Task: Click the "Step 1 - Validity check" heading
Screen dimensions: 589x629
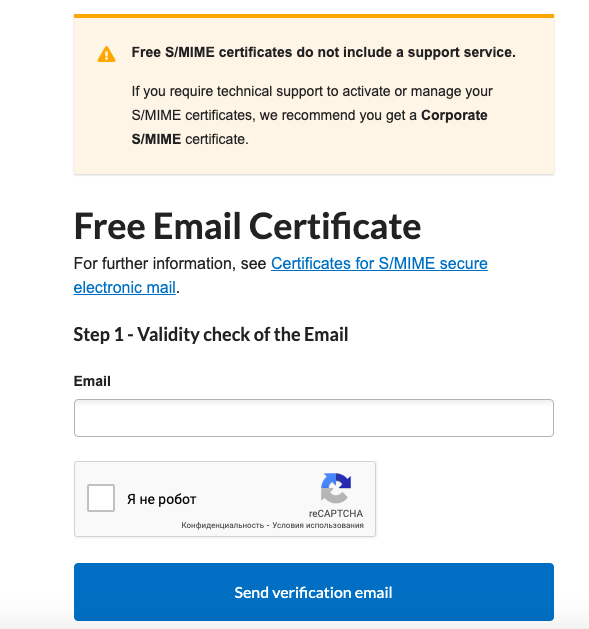Action: (211, 335)
